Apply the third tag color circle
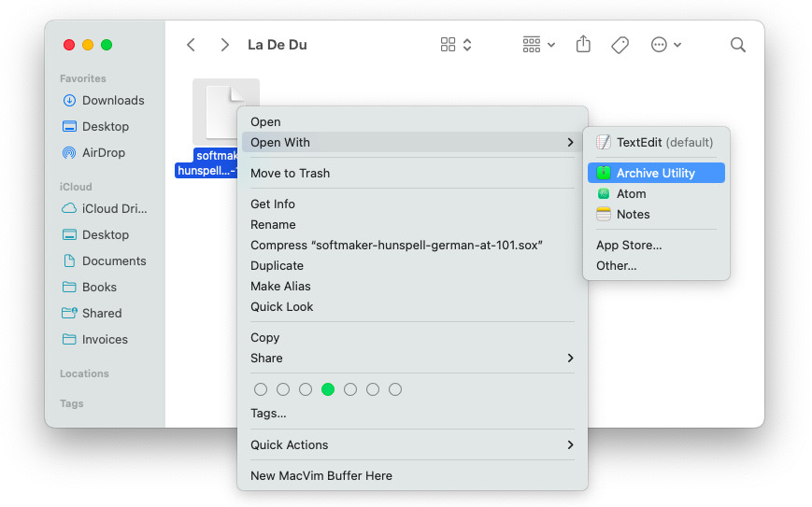 tap(306, 389)
